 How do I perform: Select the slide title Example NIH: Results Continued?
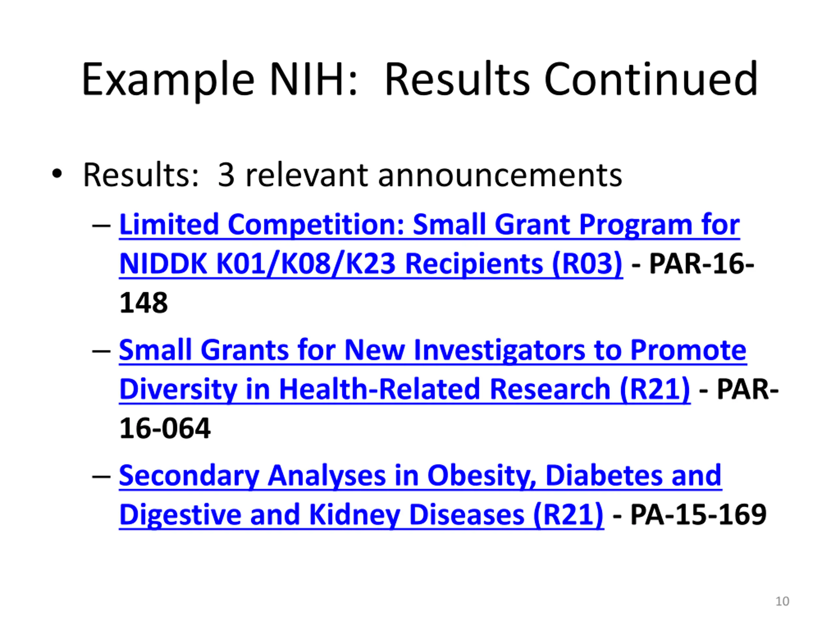(x=420, y=80)
